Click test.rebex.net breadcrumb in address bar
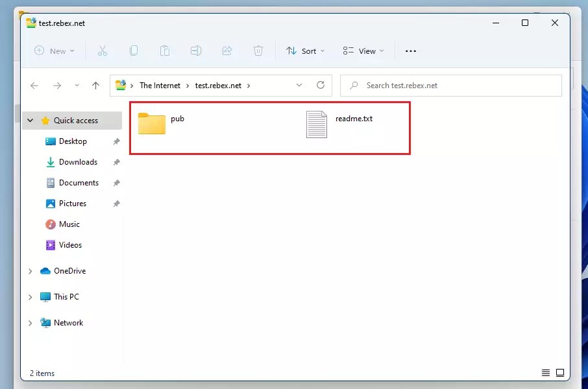Screen dimensions: 588x389 pos(218,86)
